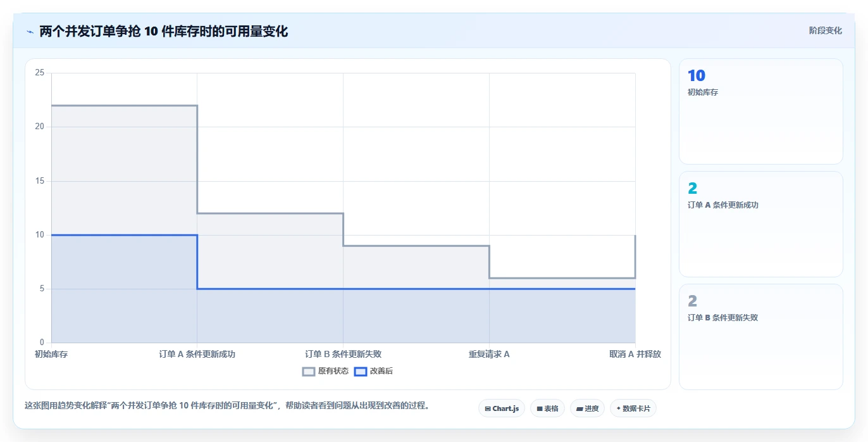Screen dimensions: 868x442
Task: Click the x-axis label 取消 A 并释放
Action: (635, 355)
